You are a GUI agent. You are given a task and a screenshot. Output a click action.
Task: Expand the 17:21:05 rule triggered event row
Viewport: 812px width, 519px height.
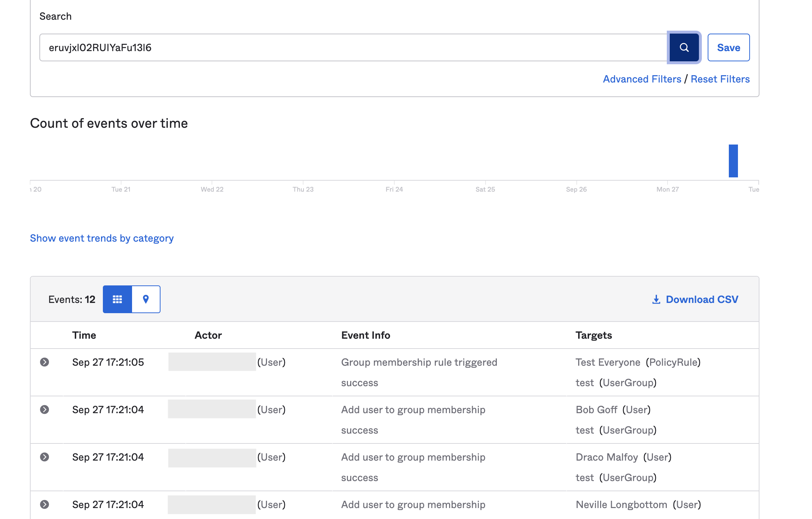tap(45, 362)
